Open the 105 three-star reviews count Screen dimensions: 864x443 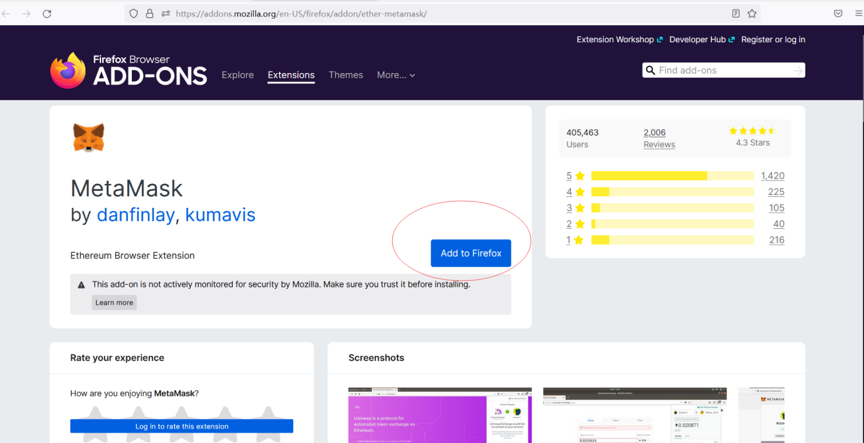pyautogui.click(x=776, y=208)
